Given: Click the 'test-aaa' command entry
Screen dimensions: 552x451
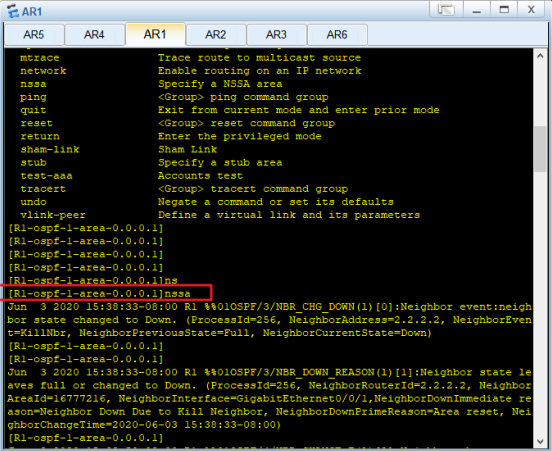Looking at the screenshot, I should (x=46, y=176).
